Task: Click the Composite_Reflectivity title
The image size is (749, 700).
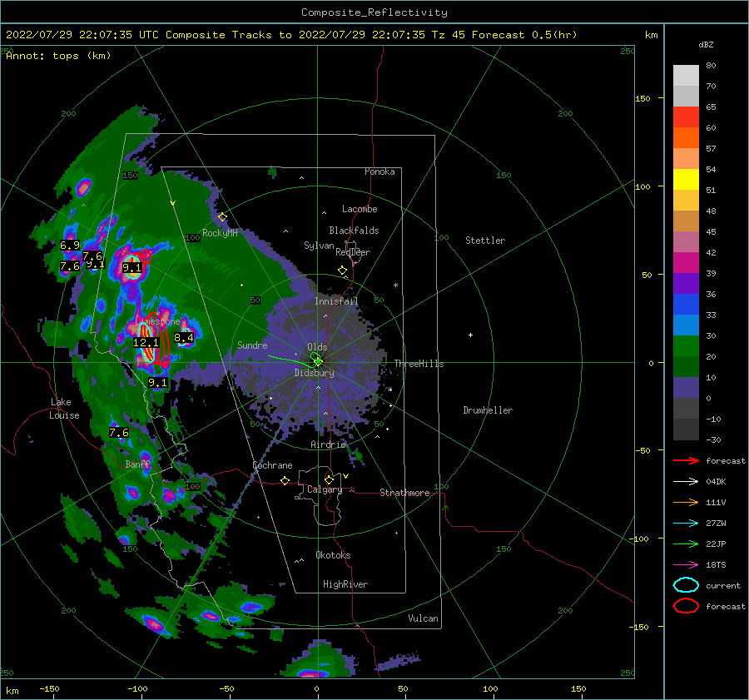Action: coord(374,12)
